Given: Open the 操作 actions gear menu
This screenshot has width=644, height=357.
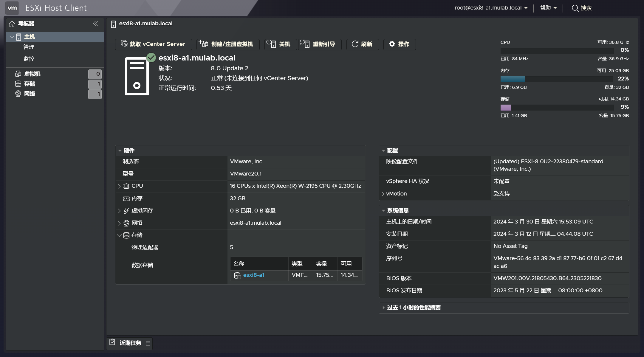Looking at the screenshot, I should click(x=400, y=44).
